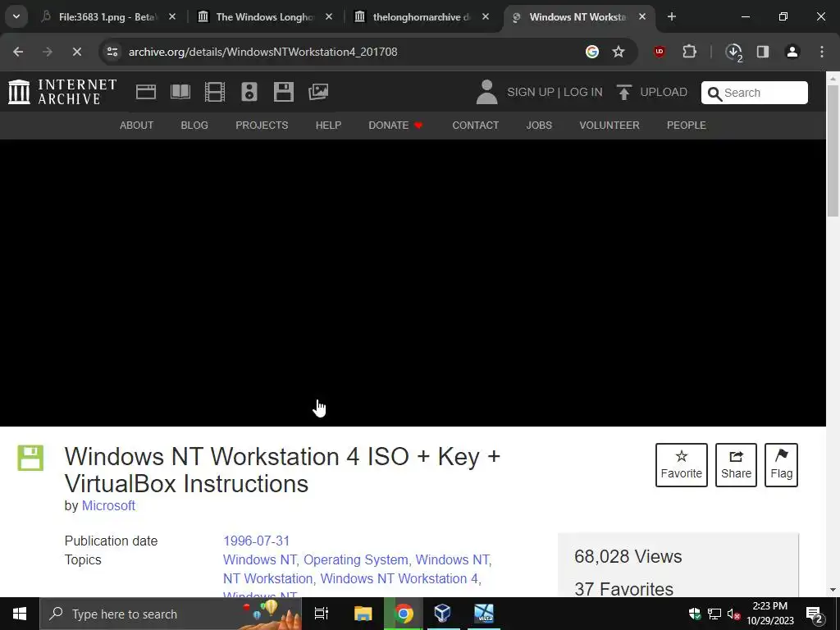Open the Audio speaker icon
Image resolution: width=840 pixels, height=630 pixels.
point(249,92)
